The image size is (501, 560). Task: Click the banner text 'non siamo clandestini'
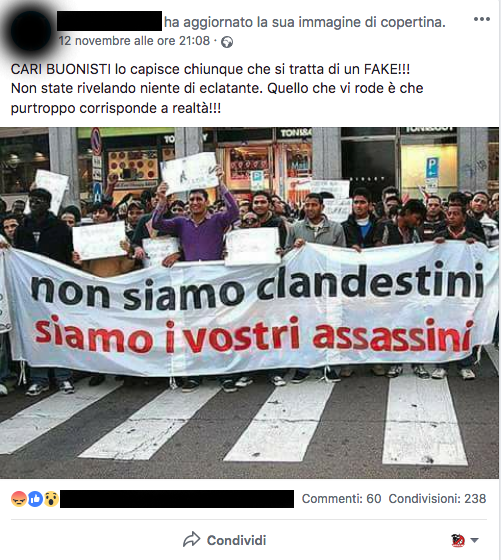coord(257,285)
